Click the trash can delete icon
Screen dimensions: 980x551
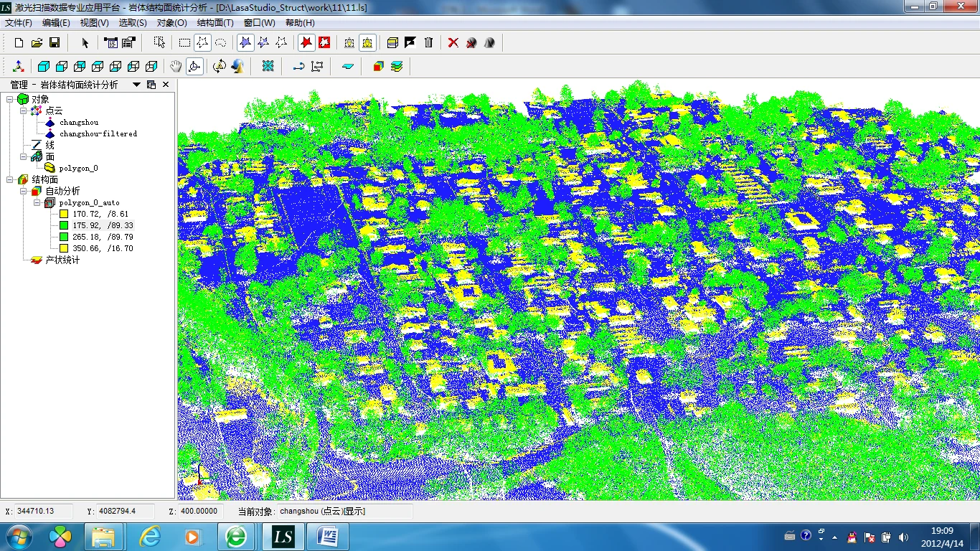428,42
